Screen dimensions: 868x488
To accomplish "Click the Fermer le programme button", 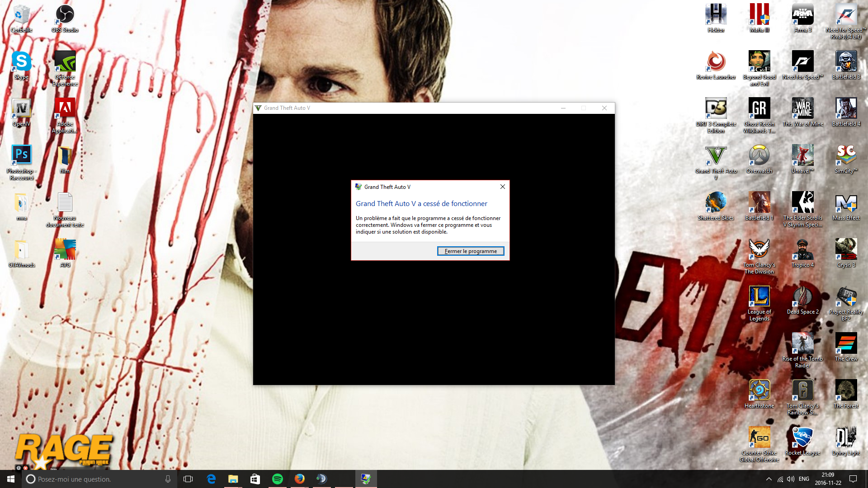I will pyautogui.click(x=470, y=251).
